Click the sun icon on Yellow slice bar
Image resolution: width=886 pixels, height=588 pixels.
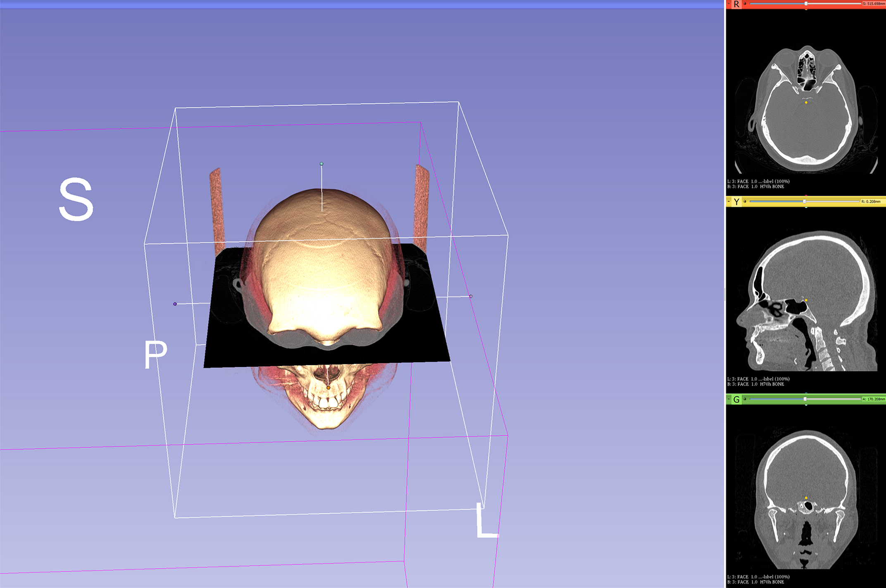[745, 202]
